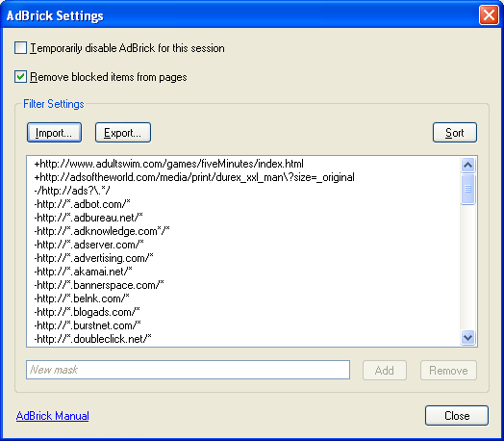Close dialog with red X icon
Screen dimensions: 504x441
pos(489,15)
